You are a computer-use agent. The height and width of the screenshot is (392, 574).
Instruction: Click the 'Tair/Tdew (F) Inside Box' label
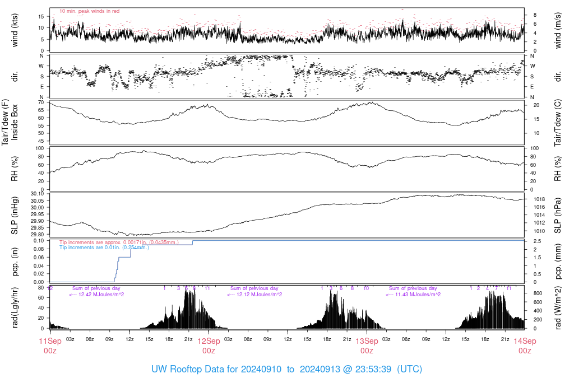pyautogui.click(x=10, y=122)
